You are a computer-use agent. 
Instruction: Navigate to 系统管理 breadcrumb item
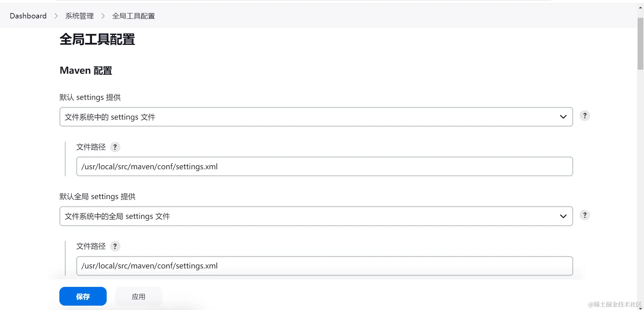(x=79, y=16)
